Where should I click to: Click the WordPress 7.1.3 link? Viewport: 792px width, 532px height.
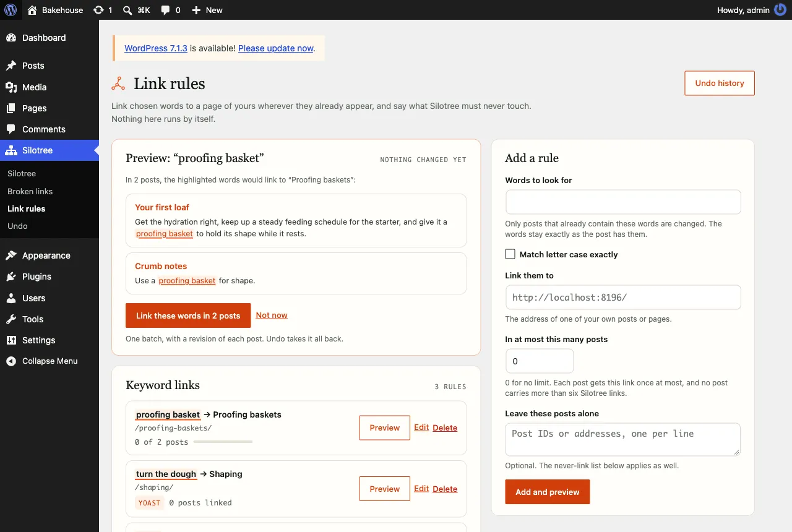click(x=156, y=48)
